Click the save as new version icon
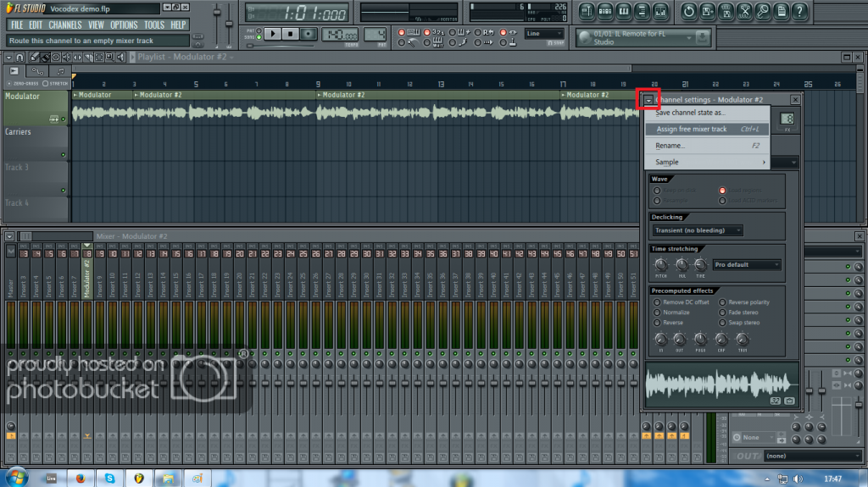 [x=708, y=11]
